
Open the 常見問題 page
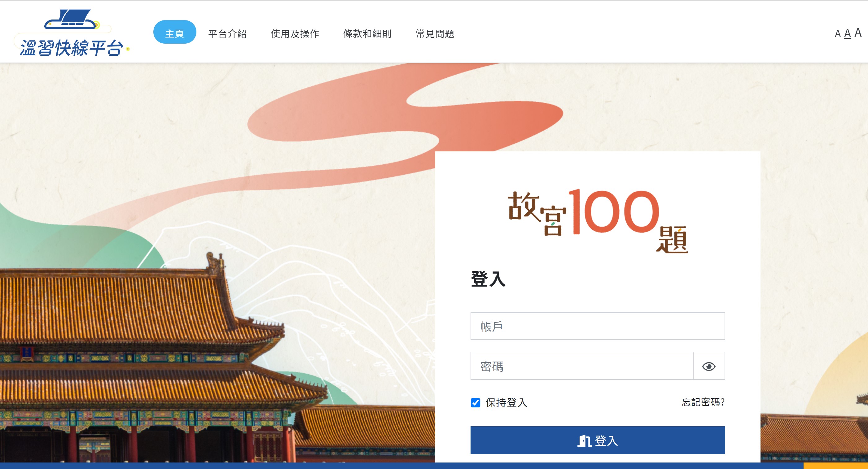coord(435,34)
